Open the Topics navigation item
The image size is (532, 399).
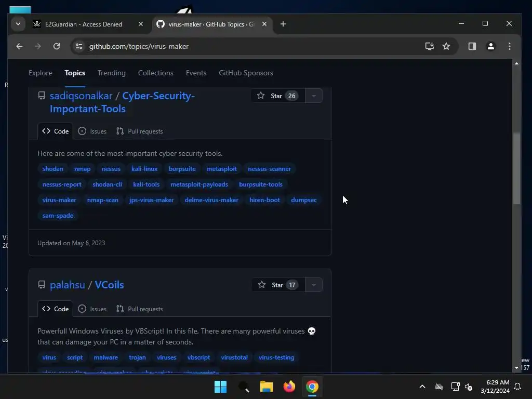pos(75,73)
